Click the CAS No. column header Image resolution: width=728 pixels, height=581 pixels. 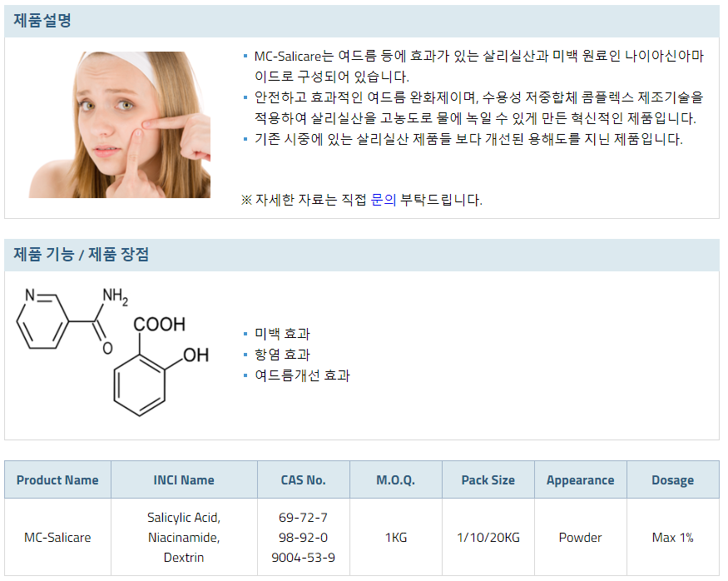(303, 479)
